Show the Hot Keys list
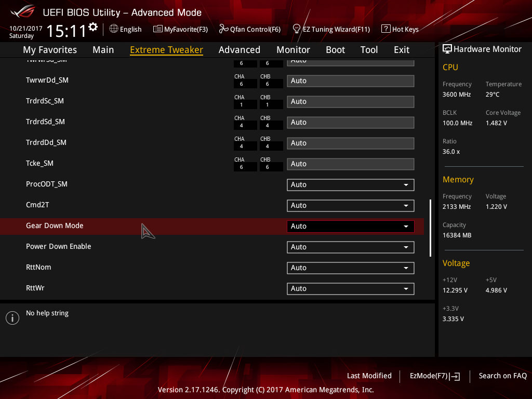The height and width of the screenshot is (399, 532). click(400, 29)
